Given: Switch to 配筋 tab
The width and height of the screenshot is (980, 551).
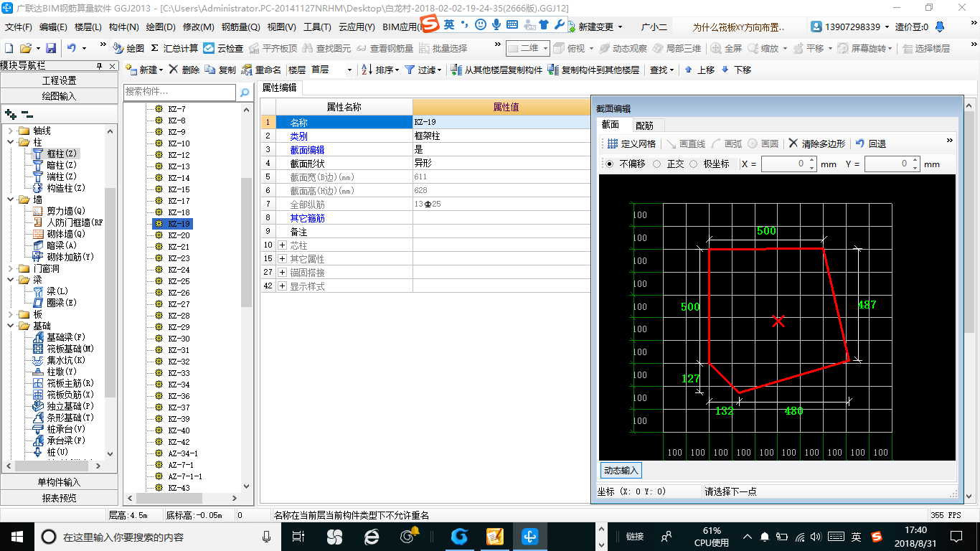Looking at the screenshot, I should [x=644, y=125].
